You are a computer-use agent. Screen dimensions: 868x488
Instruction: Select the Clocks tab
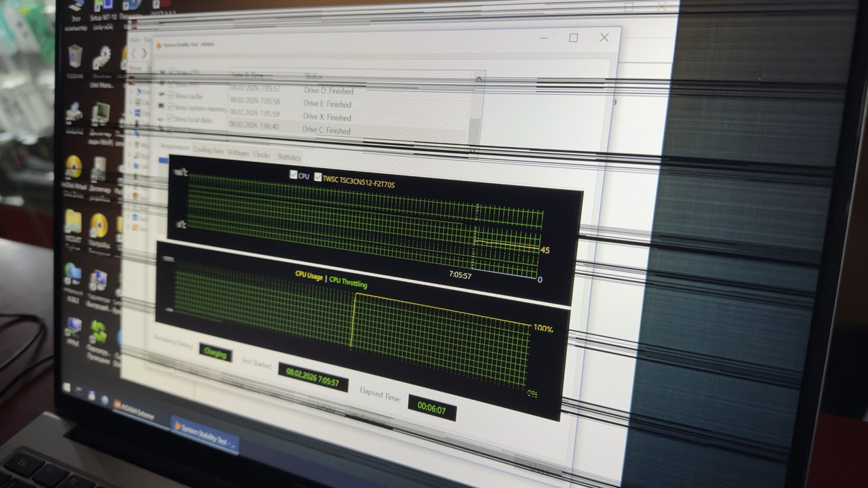tap(262, 155)
